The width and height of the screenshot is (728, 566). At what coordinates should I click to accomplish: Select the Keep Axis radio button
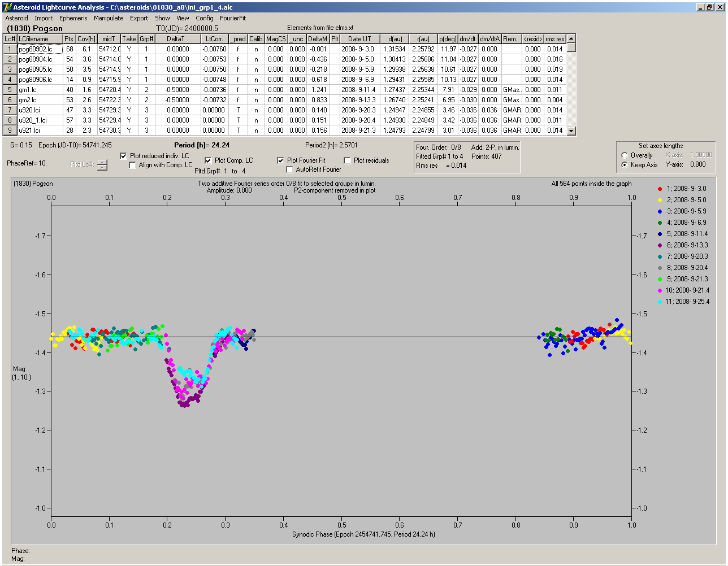click(625, 165)
